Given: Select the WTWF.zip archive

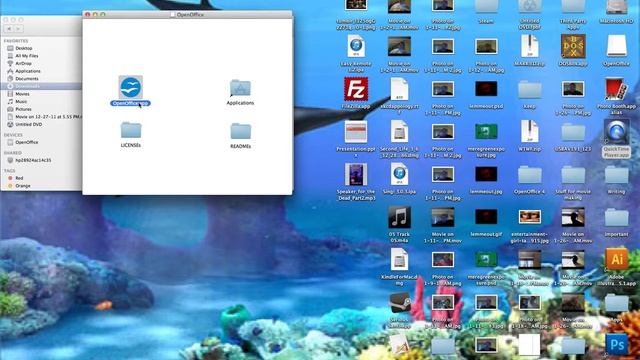Looking at the screenshot, I should (x=530, y=132).
